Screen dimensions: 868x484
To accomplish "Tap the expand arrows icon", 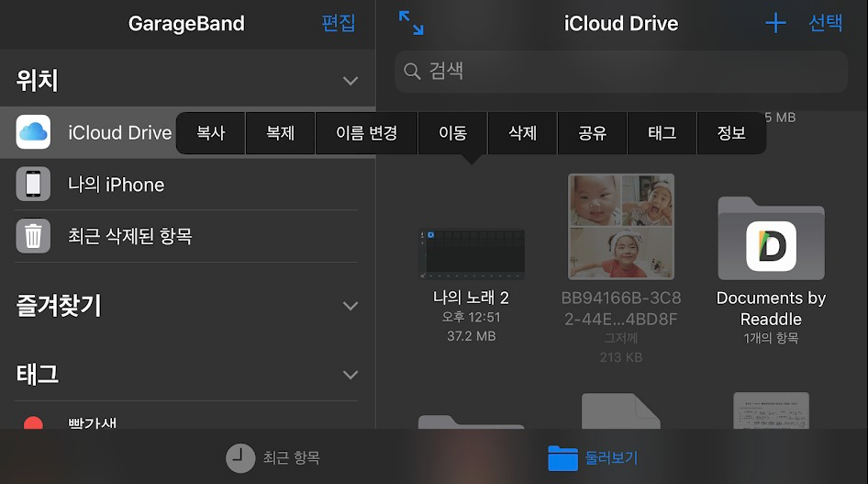I will pos(411,23).
